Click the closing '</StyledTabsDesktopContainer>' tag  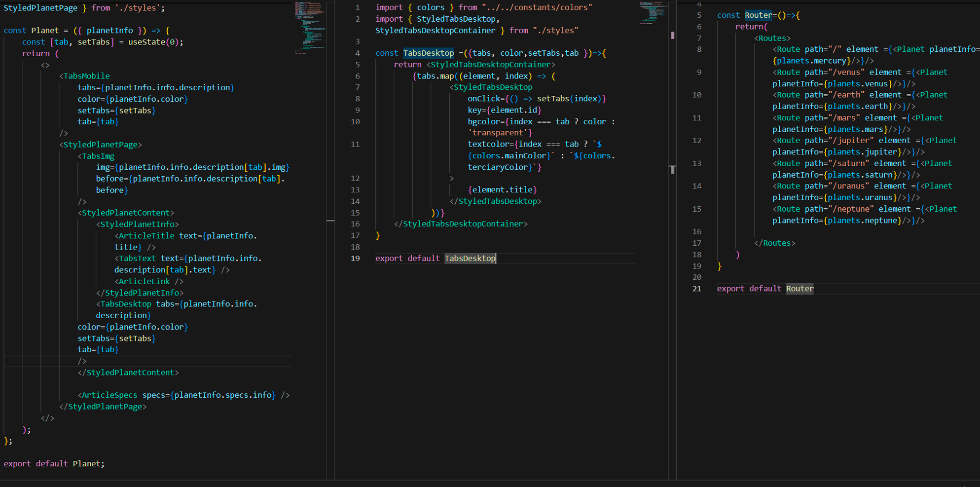pos(461,224)
